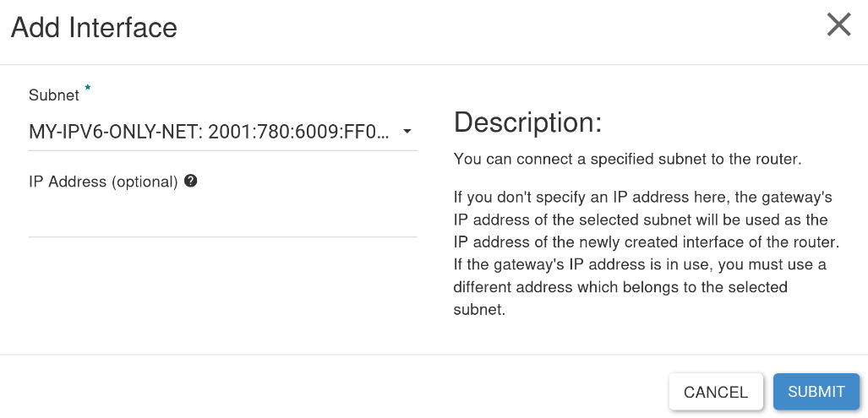Click the sentence about connecting a specified subnet
The image size is (868, 418).
[x=628, y=160]
